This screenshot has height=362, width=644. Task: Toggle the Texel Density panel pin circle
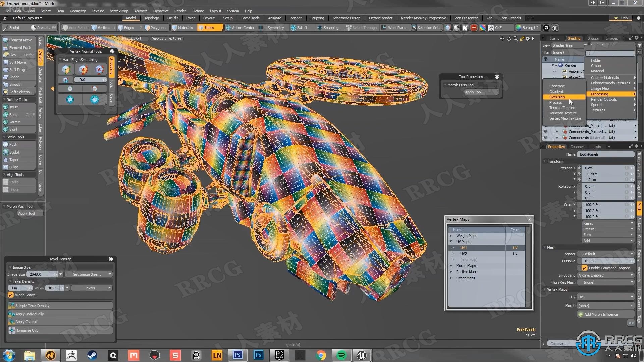point(111,259)
